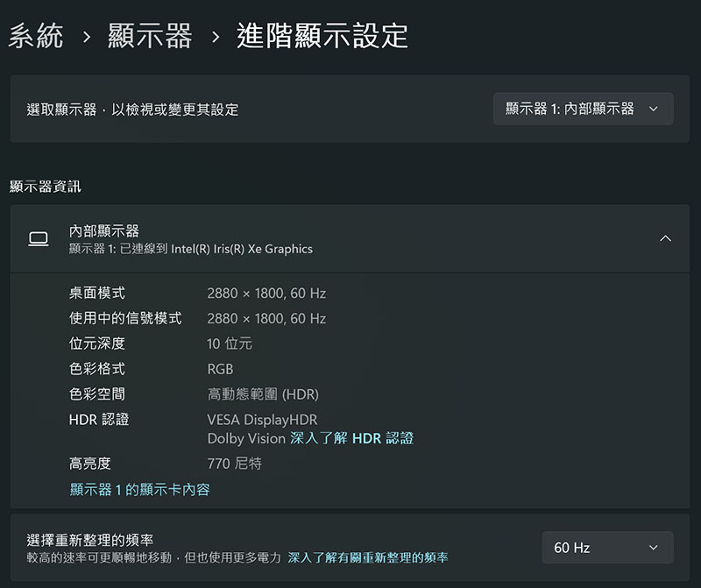Open the 顯示器 1: 內部顯示器 dropdown
Viewport: 701px width, 588px height.
583,109
